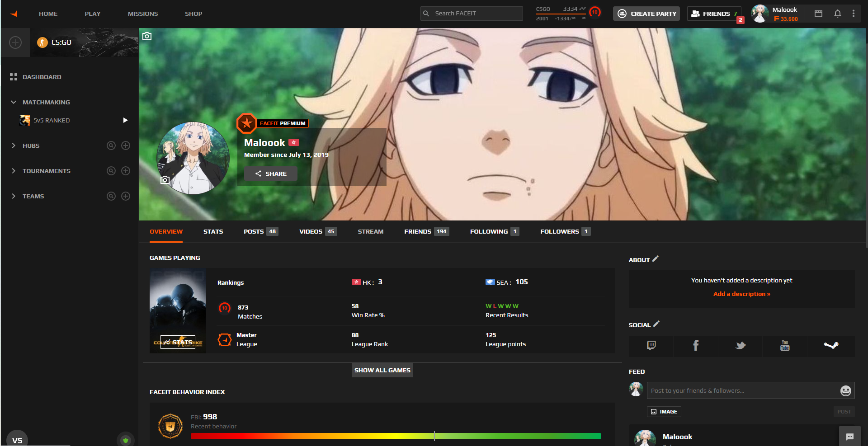The height and width of the screenshot is (446, 868).
Task: Switch to the Friends tab on the profile
Action: [x=427, y=231]
